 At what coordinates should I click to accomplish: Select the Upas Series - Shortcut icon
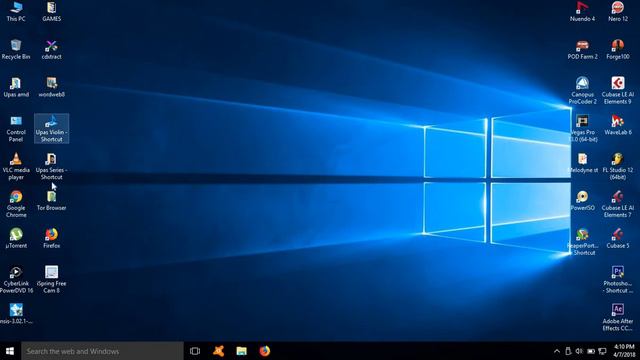[x=51, y=167]
